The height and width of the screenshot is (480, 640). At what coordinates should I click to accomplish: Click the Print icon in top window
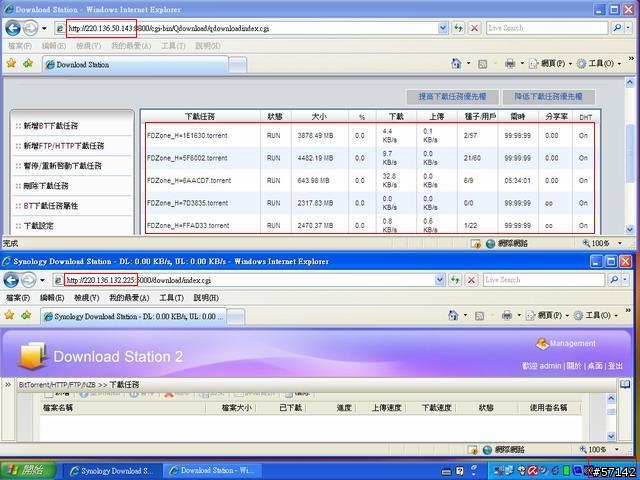click(510, 63)
